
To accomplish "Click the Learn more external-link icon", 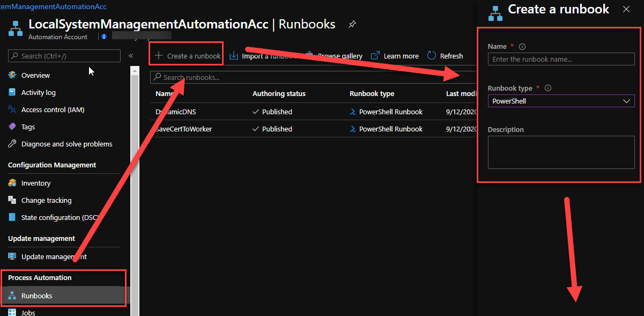I will coord(375,56).
